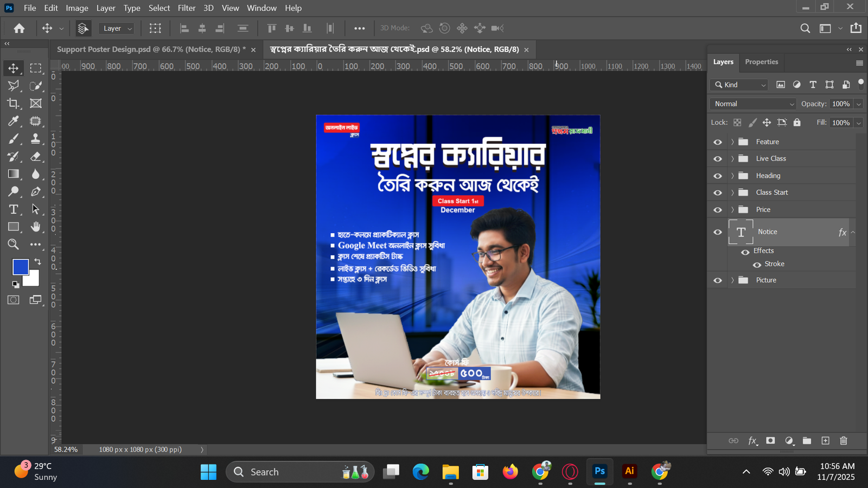Open the Kind filter dropdown
This screenshot has width=868, height=488.
(x=740, y=85)
